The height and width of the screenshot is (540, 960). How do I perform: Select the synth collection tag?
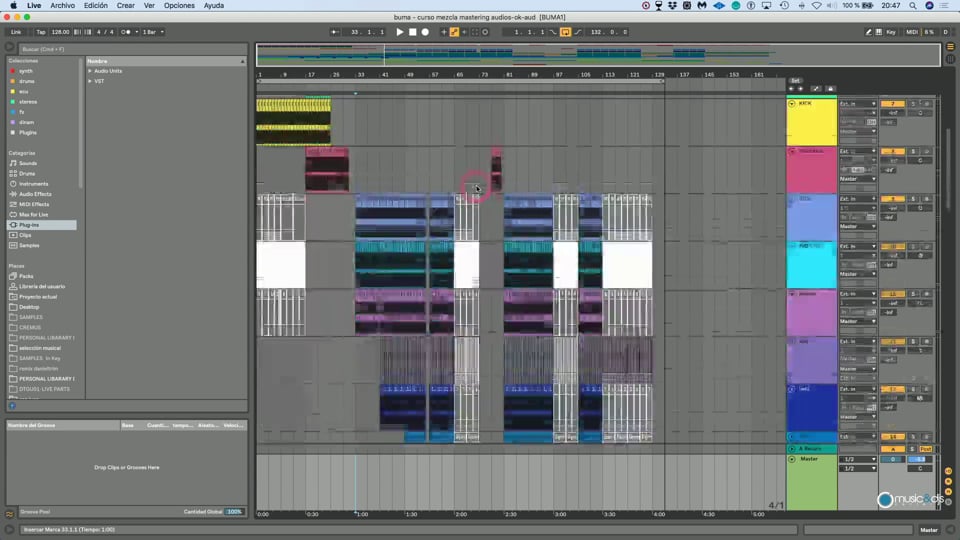click(25, 71)
